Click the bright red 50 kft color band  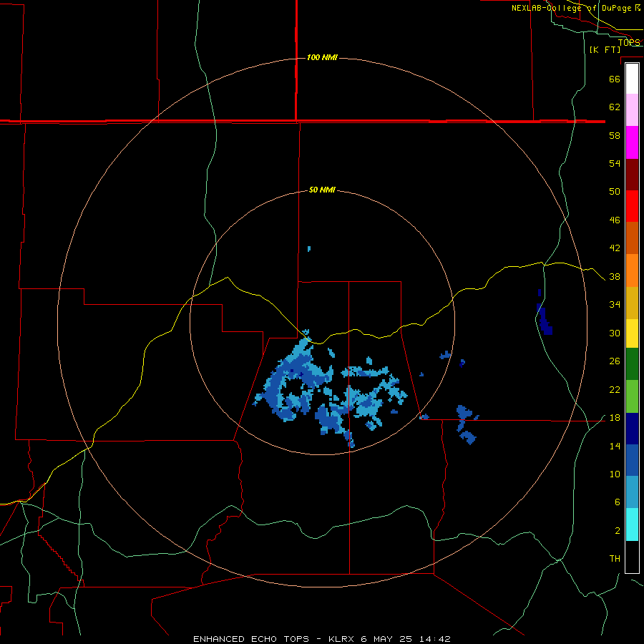632,206
